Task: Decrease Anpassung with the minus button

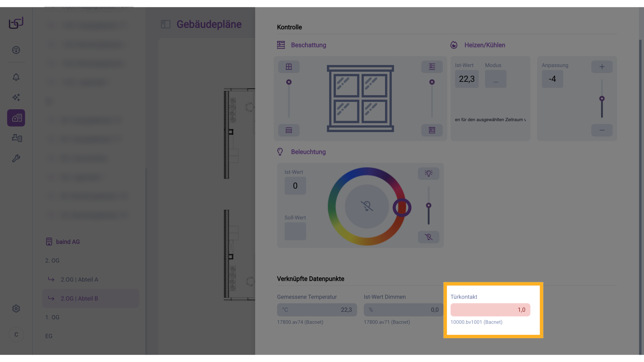Action: click(x=602, y=130)
